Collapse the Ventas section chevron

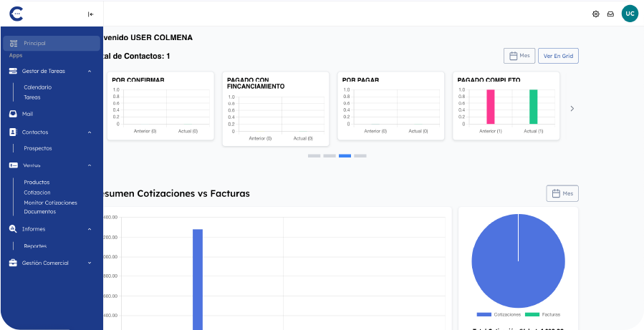pyautogui.click(x=90, y=165)
